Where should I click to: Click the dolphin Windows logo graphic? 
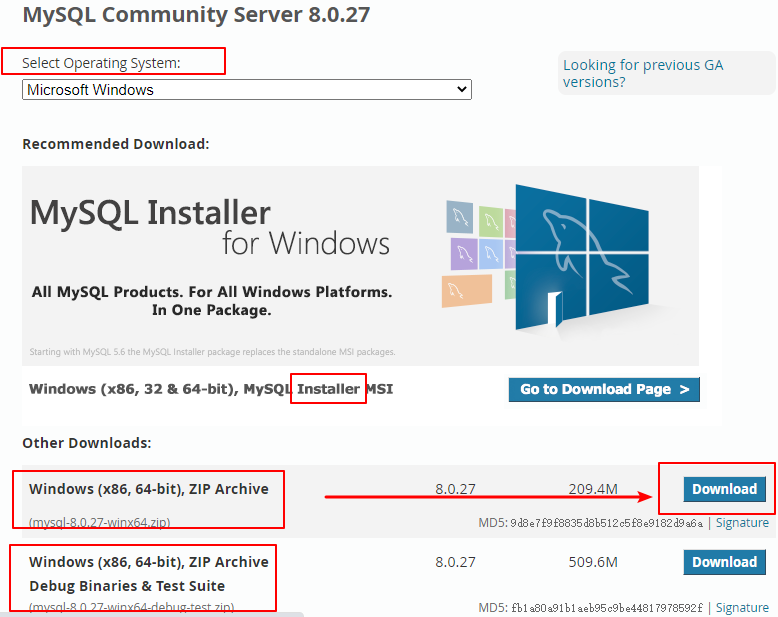(x=582, y=258)
